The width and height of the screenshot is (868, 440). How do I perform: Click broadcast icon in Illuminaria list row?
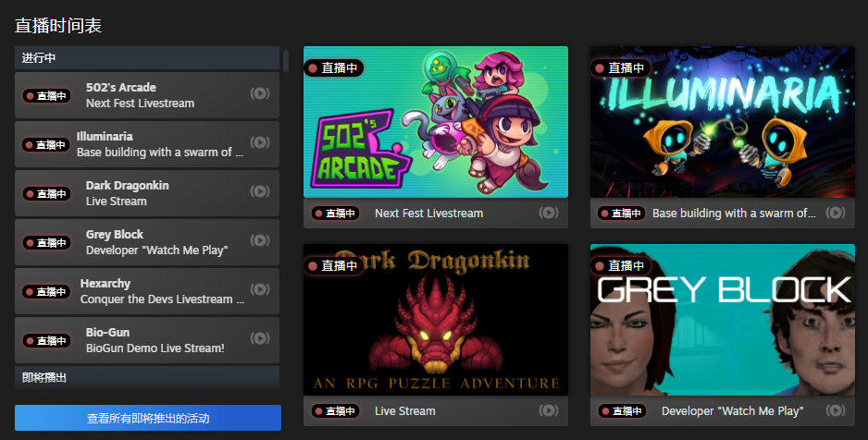[x=260, y=142]
